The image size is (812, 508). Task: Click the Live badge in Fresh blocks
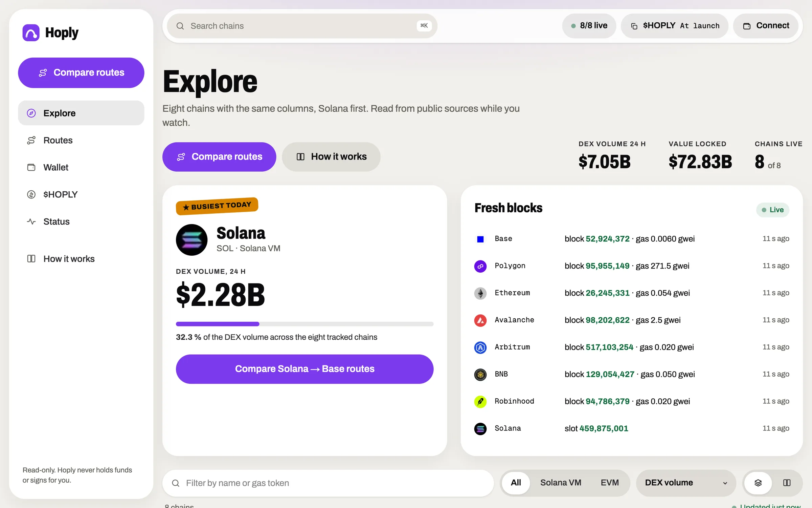point(773,210)
